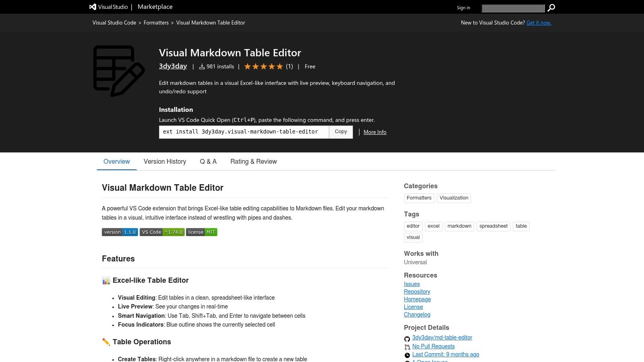The image size is (644, 362).
Task: Click the ext install command field
Action: click(244, 132)
